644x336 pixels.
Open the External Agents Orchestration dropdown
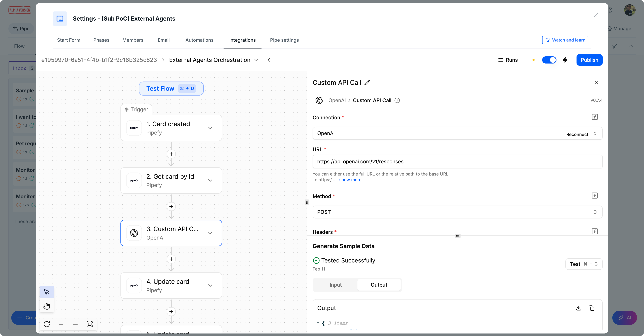tap(256, 60)
